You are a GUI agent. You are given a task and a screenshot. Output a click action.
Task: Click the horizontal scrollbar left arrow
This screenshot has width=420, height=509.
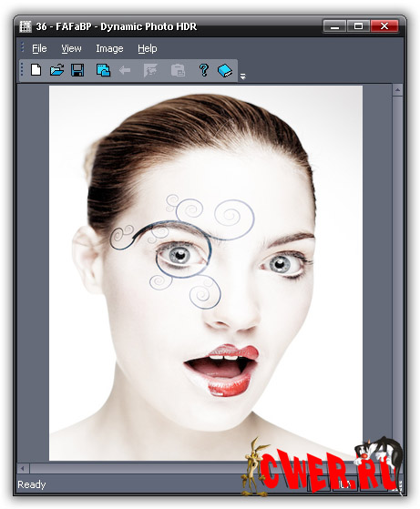(23, 468)
